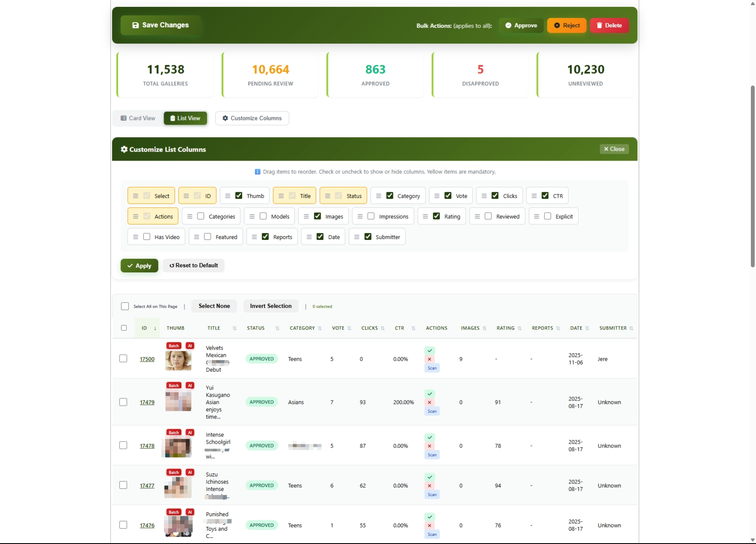Click the red reject X for gallery 17479

tap(429, 402)
